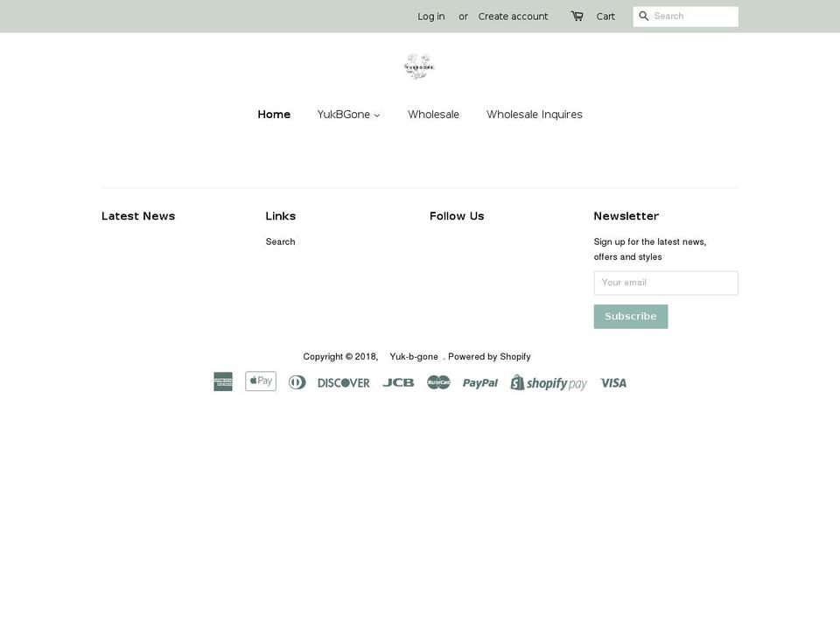Screen dimensions: 840x630
Task: Click the Create account link
Action: [x=514, y=17]
